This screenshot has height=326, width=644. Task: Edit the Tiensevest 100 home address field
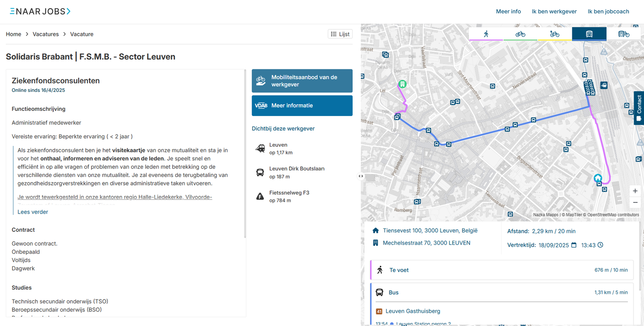[430, 230]
